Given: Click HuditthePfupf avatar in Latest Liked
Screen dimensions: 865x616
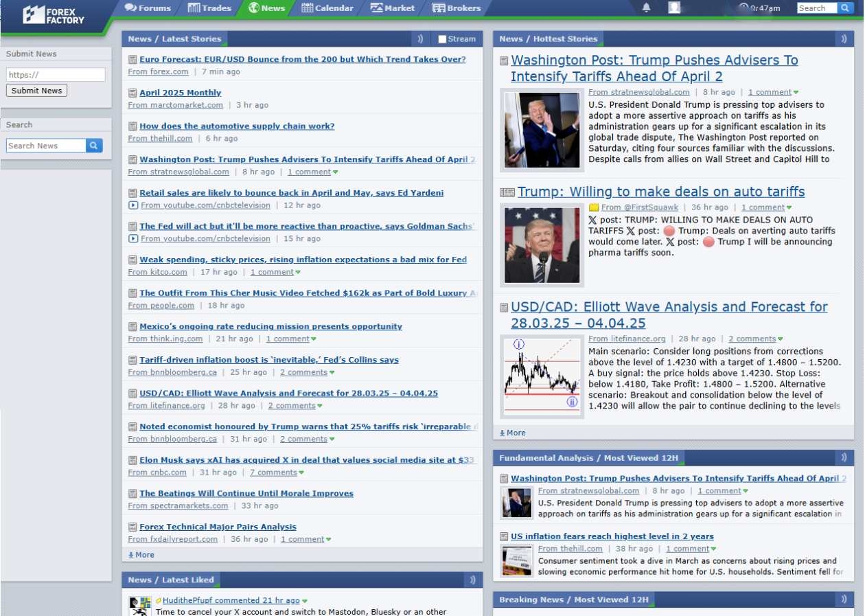Looking at the screenshot, I should 140,606.
